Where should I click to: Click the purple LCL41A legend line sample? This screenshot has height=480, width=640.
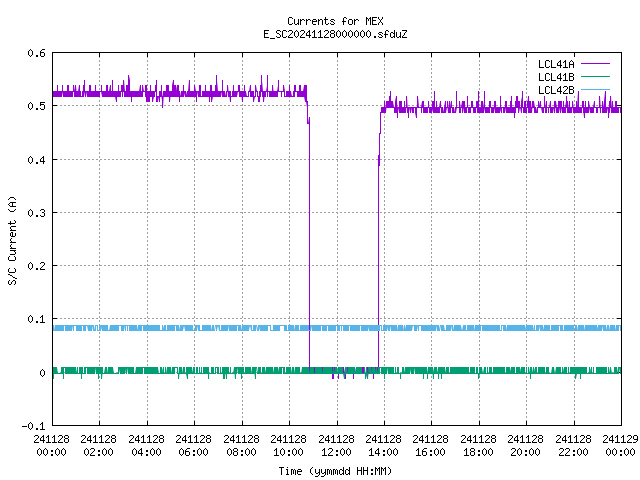[595, 64]
